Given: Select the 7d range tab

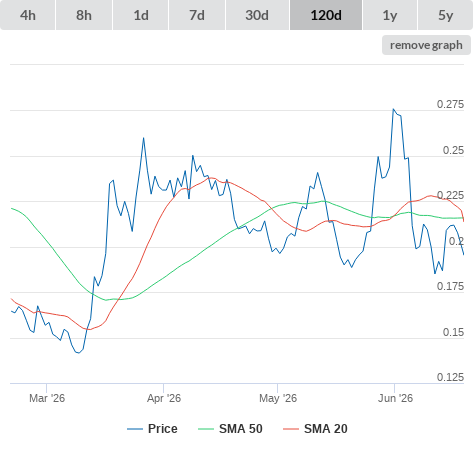Looking at the screenshot, I should [x=197, y=15].
